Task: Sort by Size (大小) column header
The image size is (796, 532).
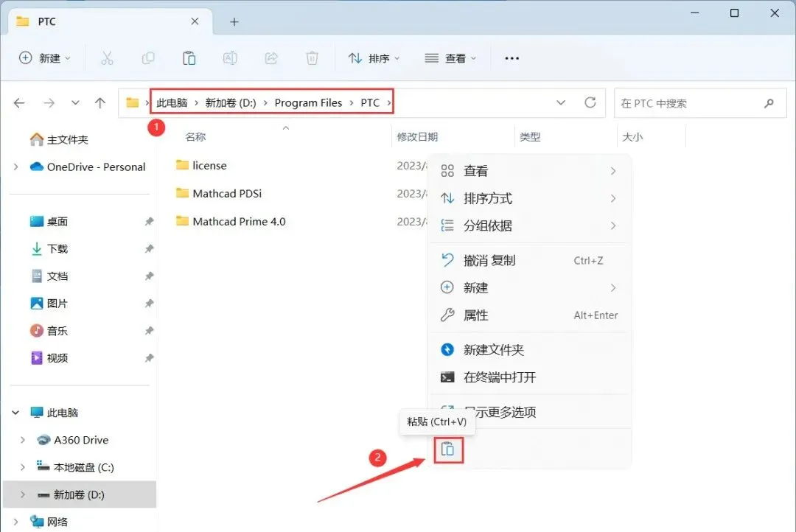Action: click(632, 137)
